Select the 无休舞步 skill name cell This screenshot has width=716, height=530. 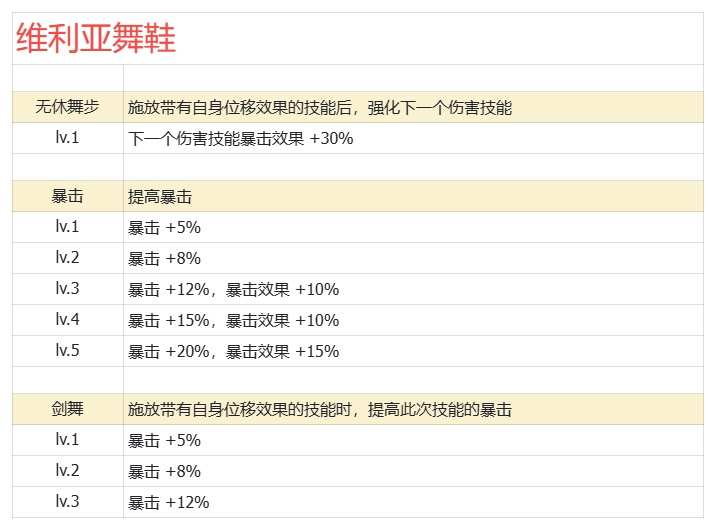click(68, 107)
